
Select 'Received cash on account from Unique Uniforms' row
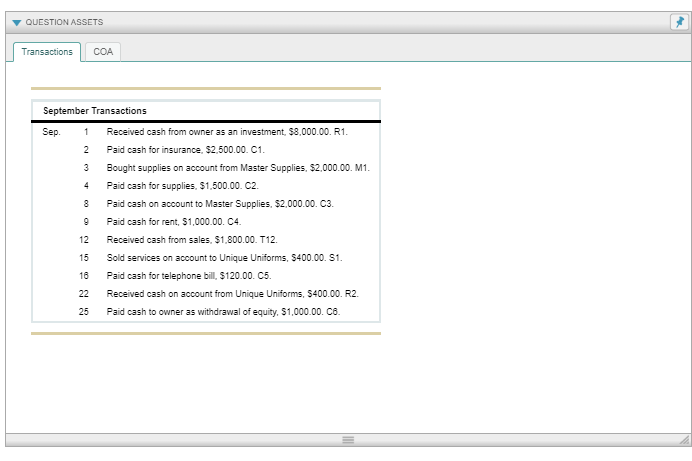206,294
